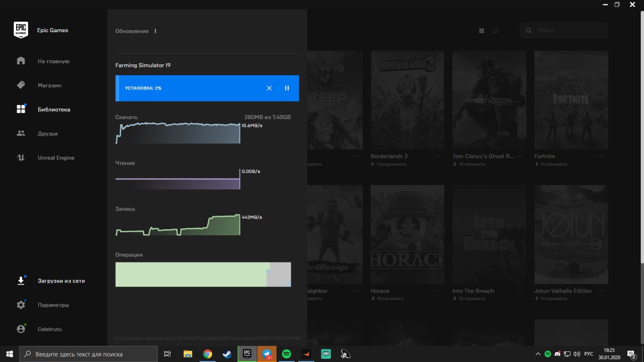Image resolution: width=644 pixels, height=362 pixels.
Task: Open File Explorer from the taskbar
Action: coord(188,354)
